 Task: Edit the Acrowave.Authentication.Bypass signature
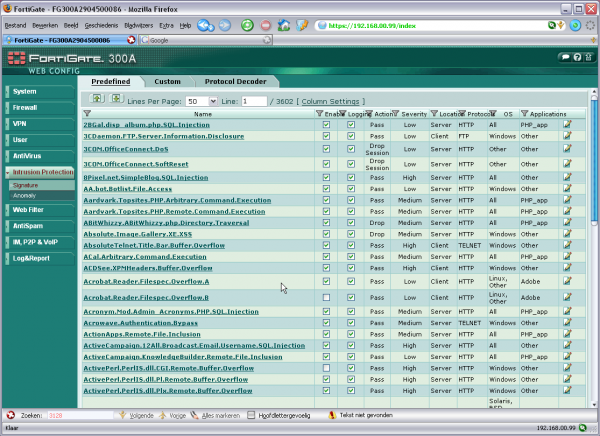[567, 322]
